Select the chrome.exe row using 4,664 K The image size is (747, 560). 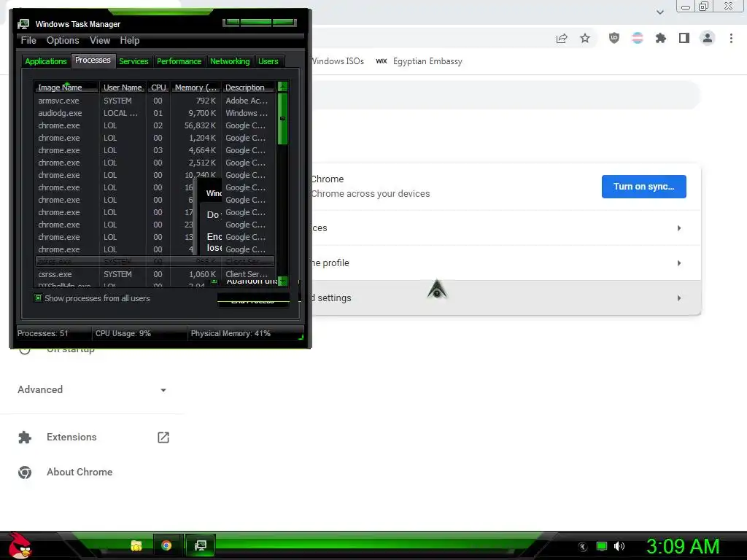click(155, 150)
